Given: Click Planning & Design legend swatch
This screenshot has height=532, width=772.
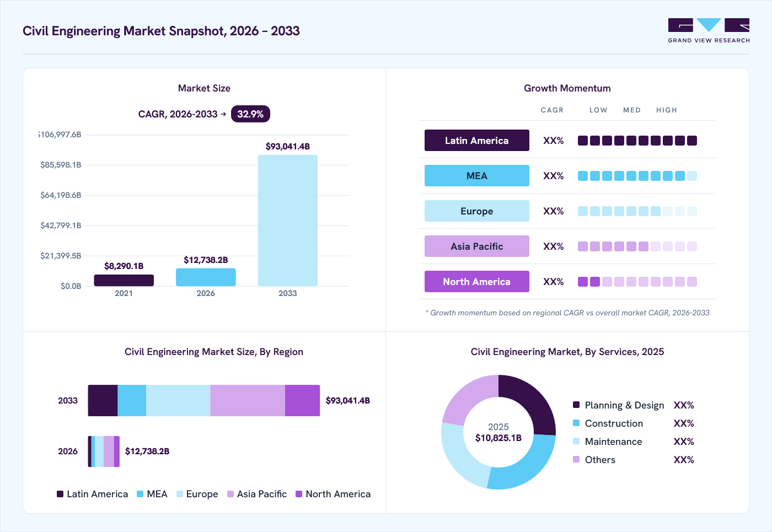Looking at the screenshot, I should (x=576, y=405).
